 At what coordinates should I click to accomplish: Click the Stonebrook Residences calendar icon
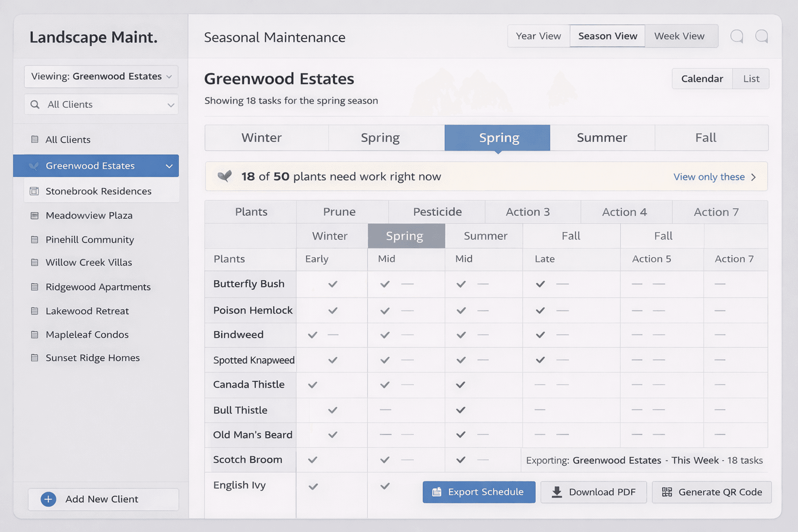click(34, 191)
